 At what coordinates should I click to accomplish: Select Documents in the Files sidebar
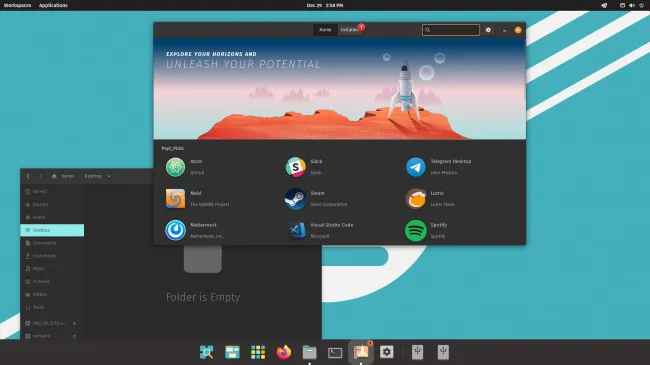click(x=52, y=243)
